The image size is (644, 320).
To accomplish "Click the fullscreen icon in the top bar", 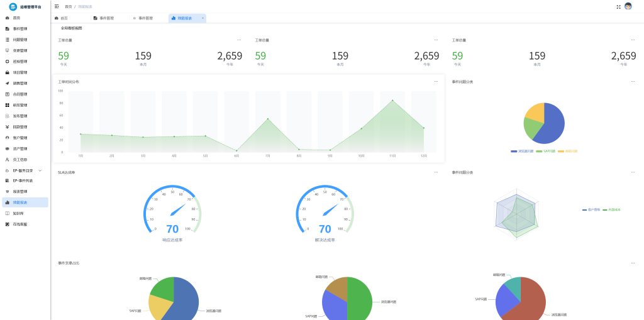I will tap(618, 6).
